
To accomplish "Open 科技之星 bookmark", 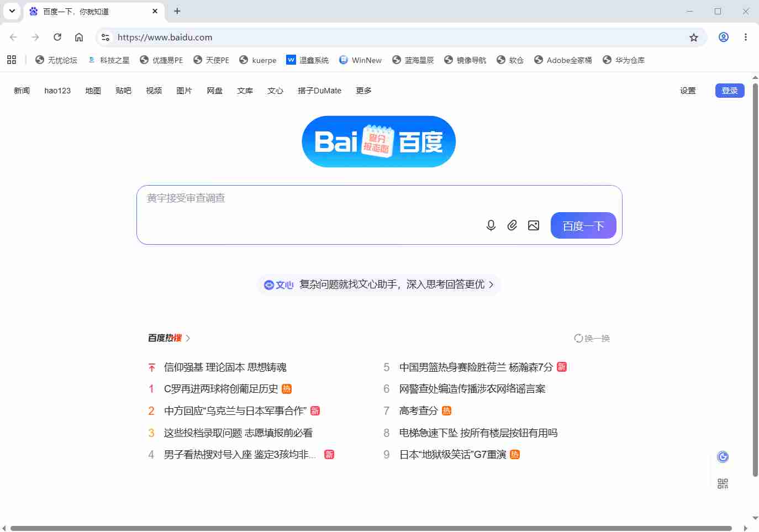I will [x=108, y=60].
